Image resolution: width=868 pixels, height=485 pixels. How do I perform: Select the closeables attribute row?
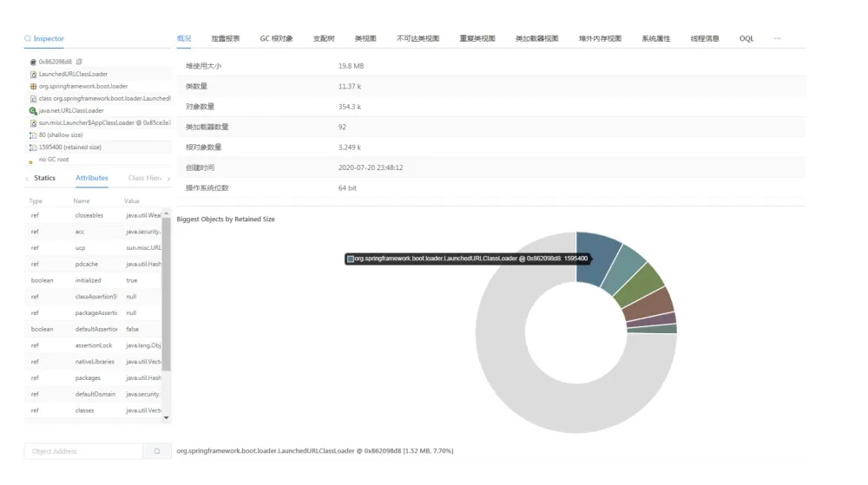click(93, 216)
